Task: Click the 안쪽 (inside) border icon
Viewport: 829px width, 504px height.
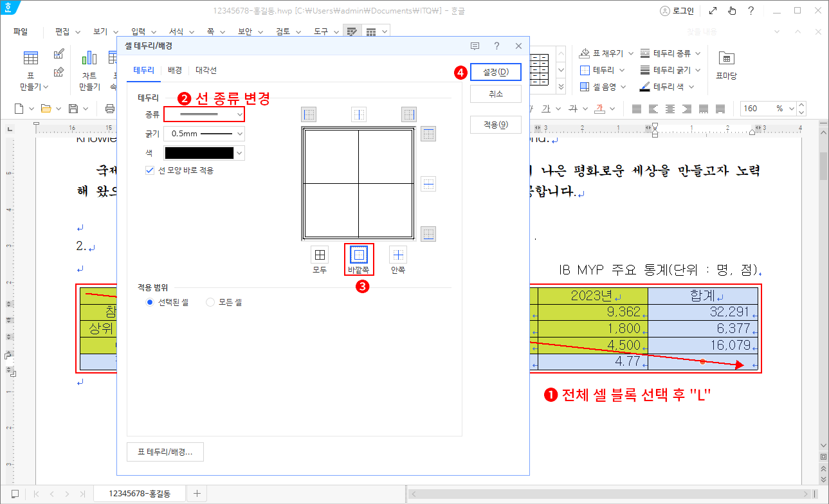Action: [x=398, y=255]
